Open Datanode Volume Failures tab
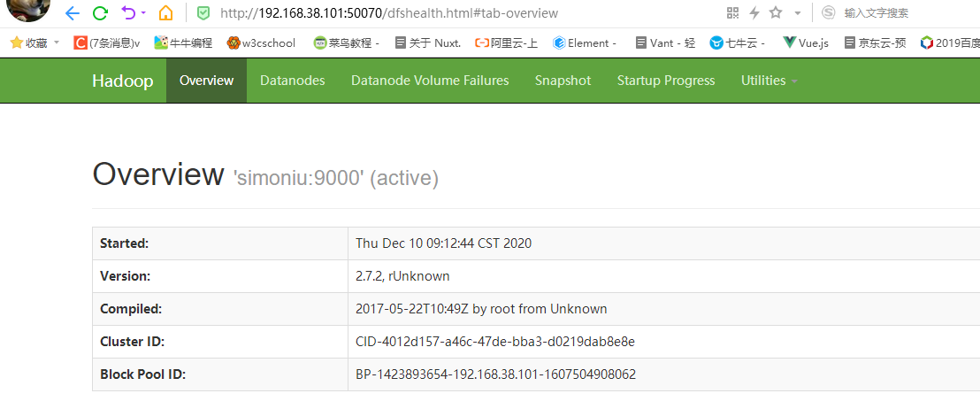The width and height of the screenshot is (980, 409). (x=430, y=81)
